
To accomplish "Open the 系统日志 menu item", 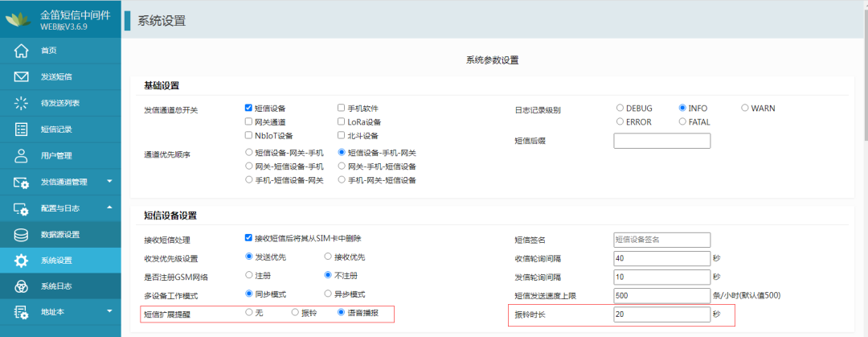I will (56, 286).
